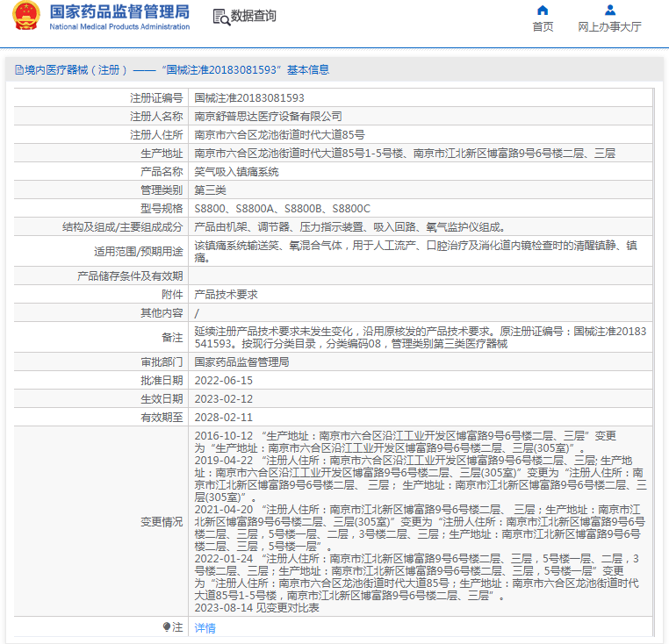
Task: Click 数据查询 heading text
Action: 254,16
